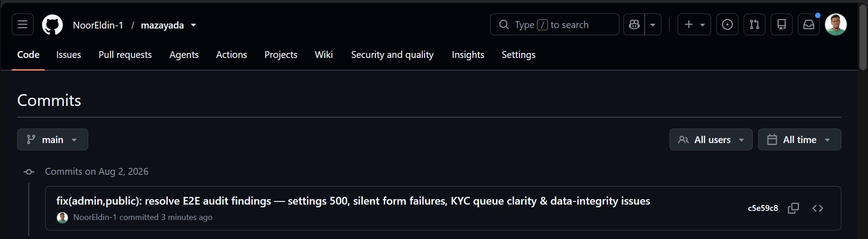Expand the create new plus dropdown

click(x=694, y=24)
